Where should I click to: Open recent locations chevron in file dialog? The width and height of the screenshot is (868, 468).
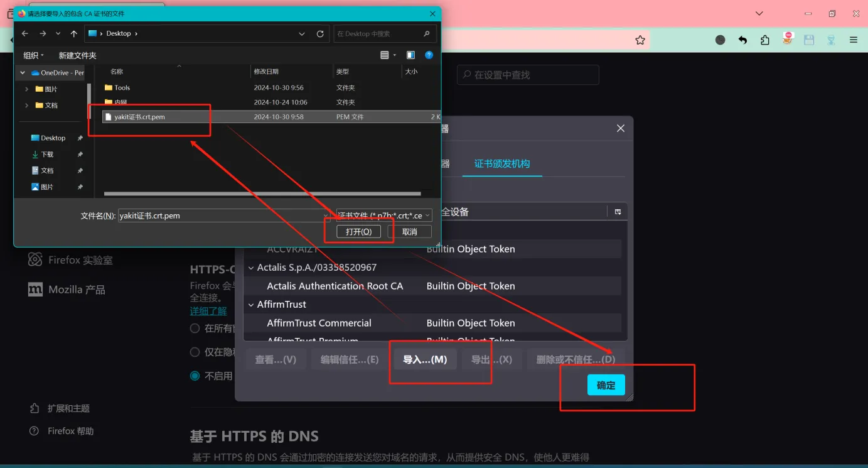click(x=58, y=33)
